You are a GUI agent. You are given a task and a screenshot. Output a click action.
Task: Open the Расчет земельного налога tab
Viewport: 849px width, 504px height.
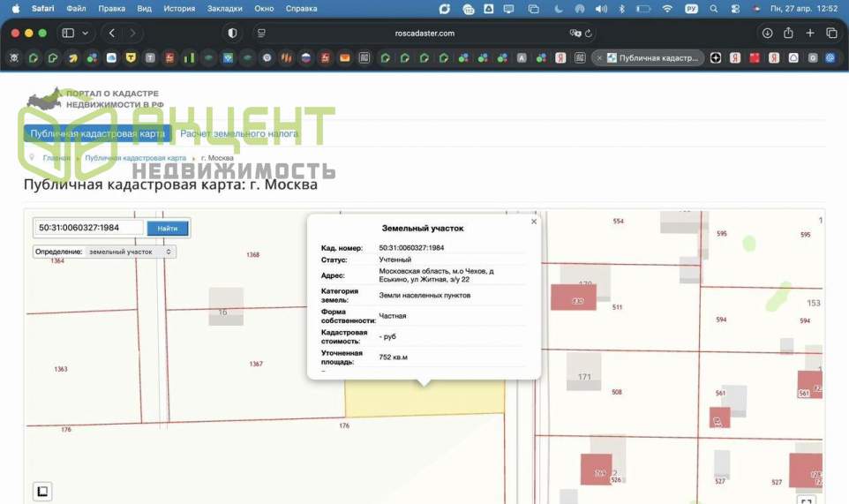(x=239, y=134)
